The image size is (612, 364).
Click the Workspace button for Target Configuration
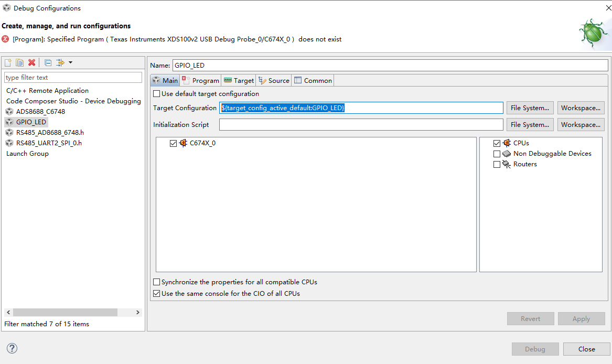pyautogui.click(x=581, y=108)
